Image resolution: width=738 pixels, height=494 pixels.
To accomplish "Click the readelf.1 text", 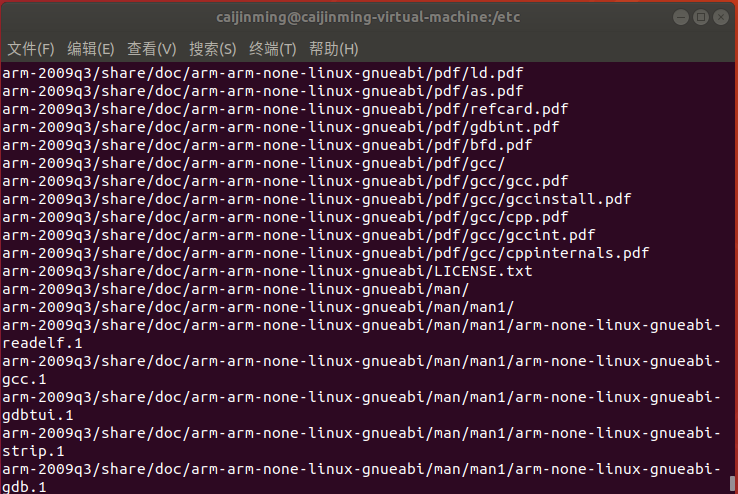I will coord(42,343).
